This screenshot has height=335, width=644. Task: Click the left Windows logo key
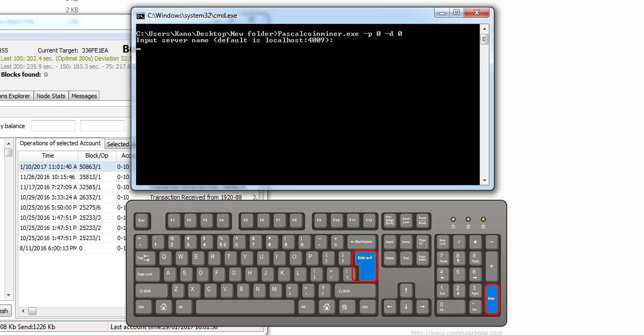(163, 307)
